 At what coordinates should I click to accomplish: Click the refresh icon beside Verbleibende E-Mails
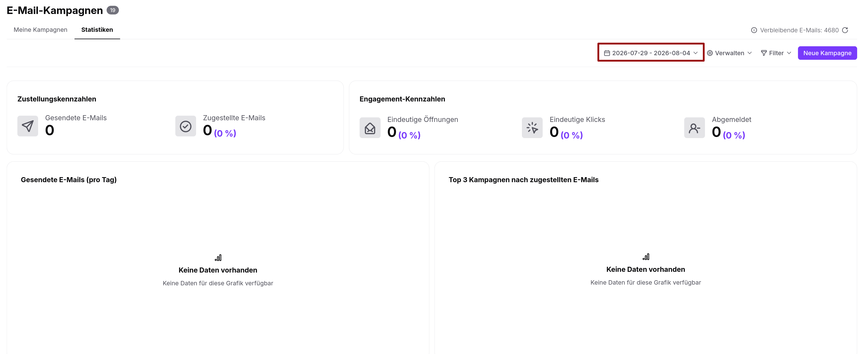click(x=845, y=30)
